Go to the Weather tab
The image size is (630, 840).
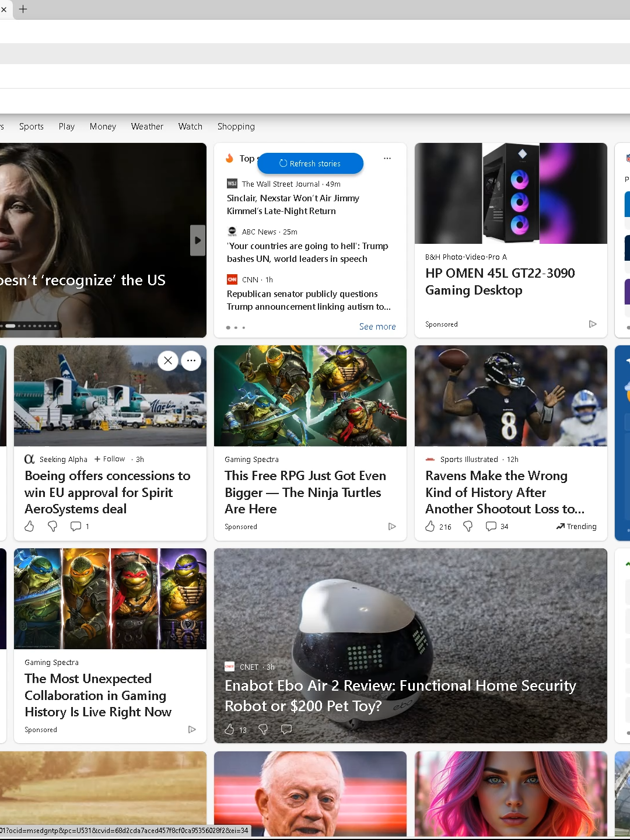[x=147, y=127]
